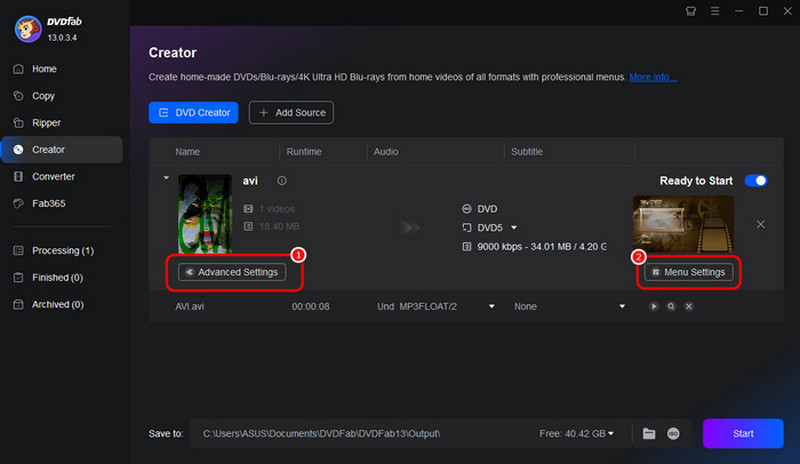The width and height of the screenshot is (800, 464).
Task: Click the DVD Creator mode button
Action: (x=193, y=112)
